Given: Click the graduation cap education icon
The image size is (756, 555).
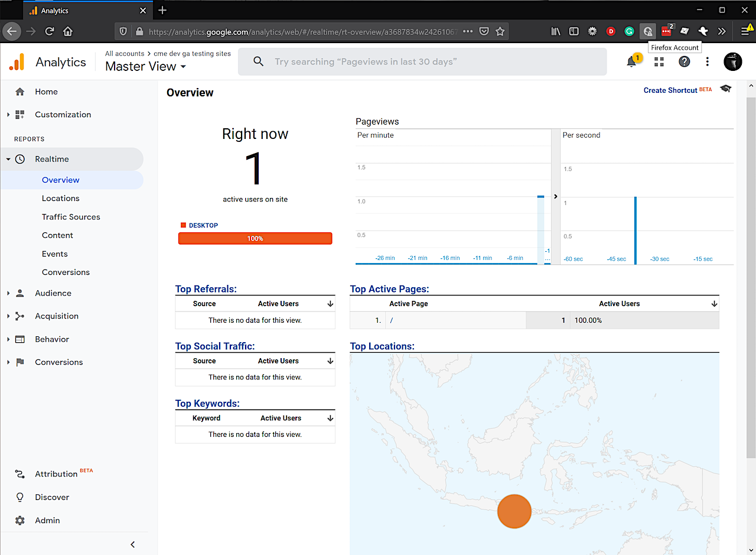Looking at the screenshot, I should point(726,89).
